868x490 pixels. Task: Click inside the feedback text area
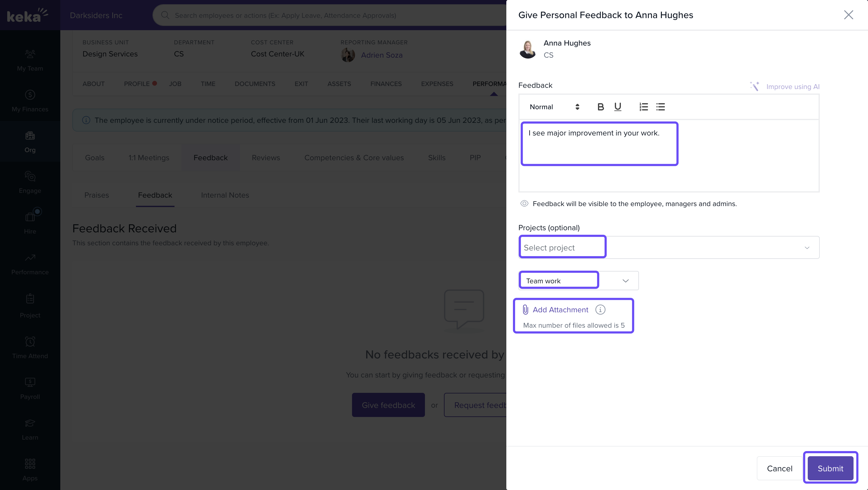click(x=668, y=155)
